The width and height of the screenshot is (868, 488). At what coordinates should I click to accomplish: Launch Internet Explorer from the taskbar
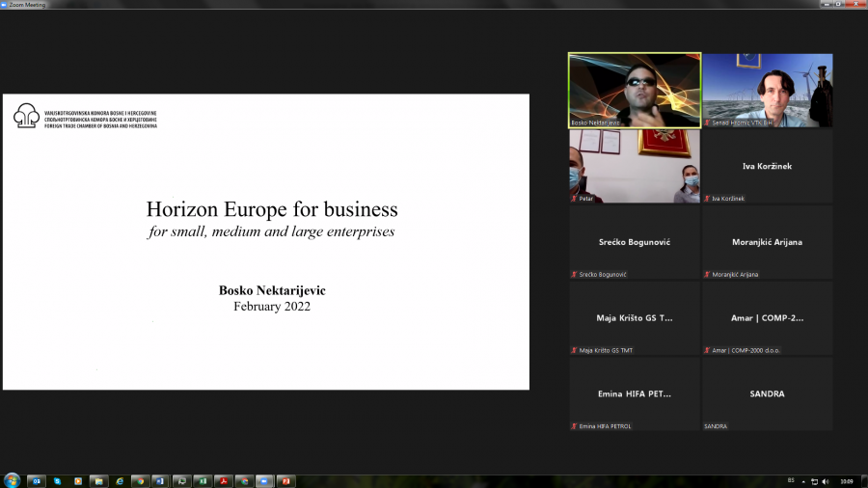[120, 481]
